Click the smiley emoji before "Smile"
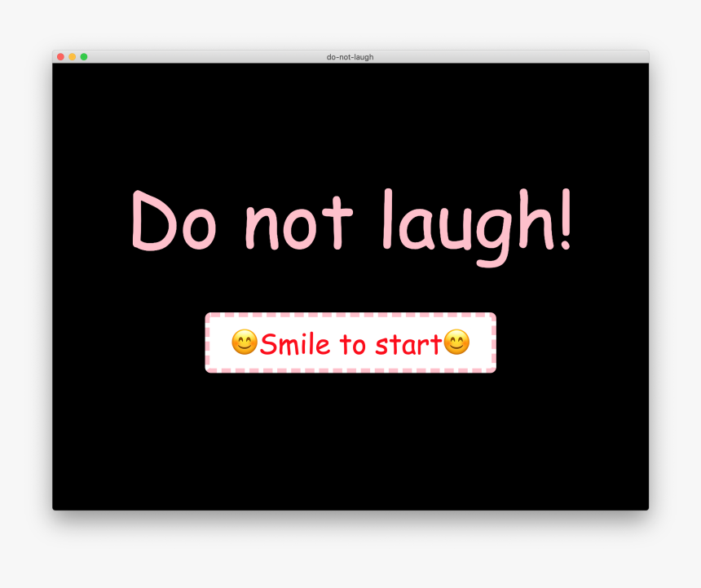The height and width of the screenshot is (588, 701). point(244,343)
